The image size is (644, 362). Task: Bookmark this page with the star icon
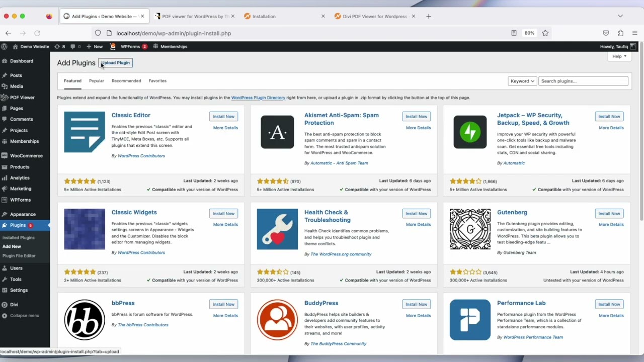coord(545,33)
